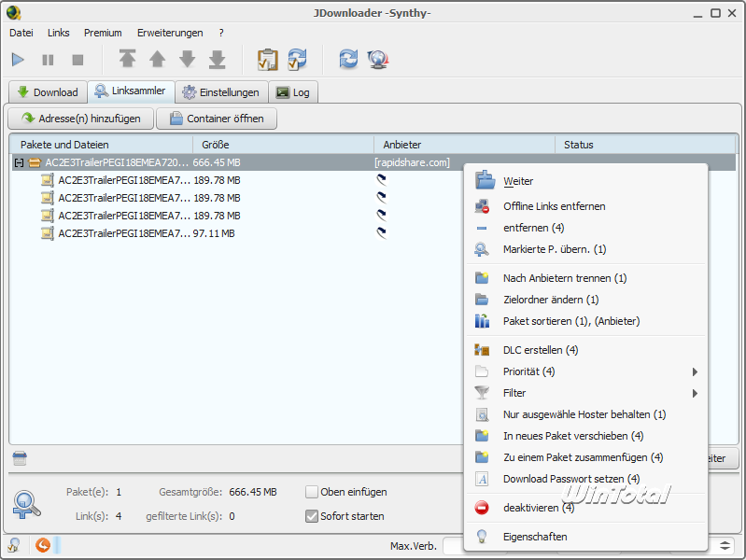Choose DLC erstellen (4)
The image size is (746, 560).
585,350
